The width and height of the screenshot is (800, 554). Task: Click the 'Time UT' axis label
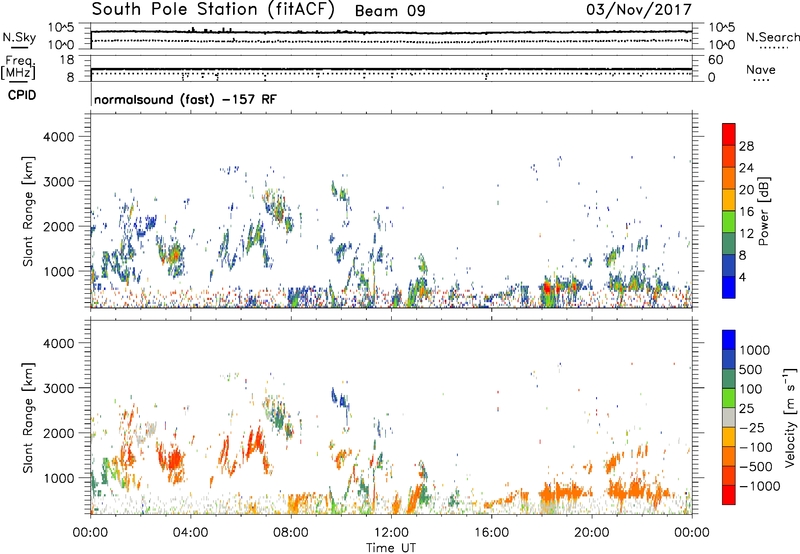[x=391, y=548]
